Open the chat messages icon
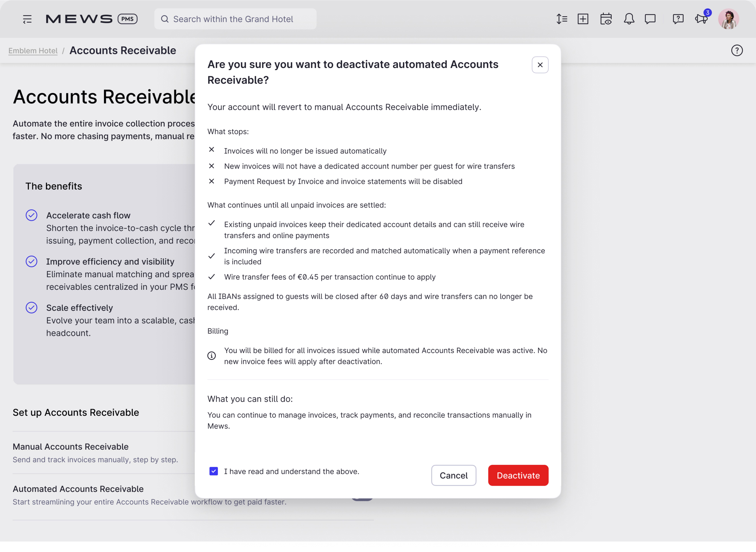This screenshot has width=756, height=552. (x=650, y=19)
